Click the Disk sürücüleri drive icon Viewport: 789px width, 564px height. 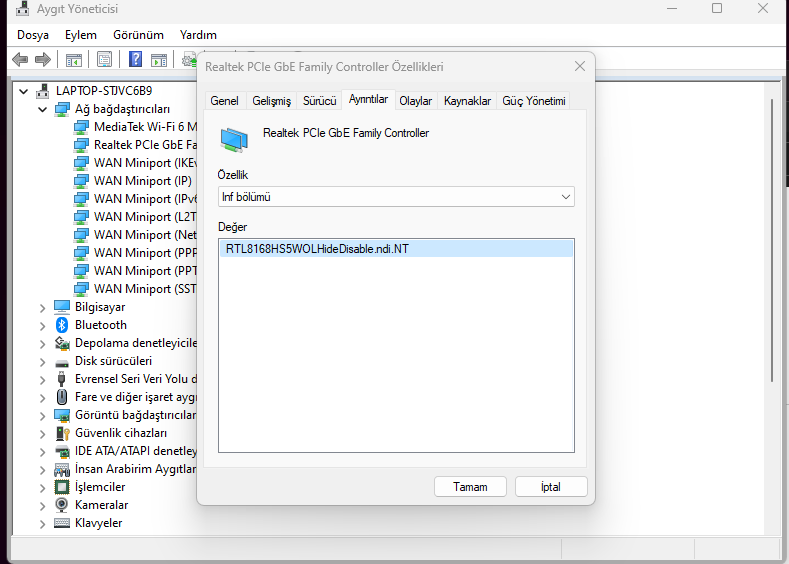tap(62, 363)
